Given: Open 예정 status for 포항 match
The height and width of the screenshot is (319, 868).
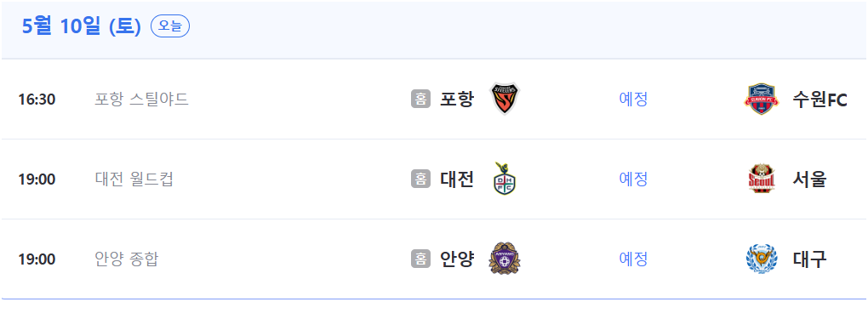Looking at the screenshot, I should point(633,100).
